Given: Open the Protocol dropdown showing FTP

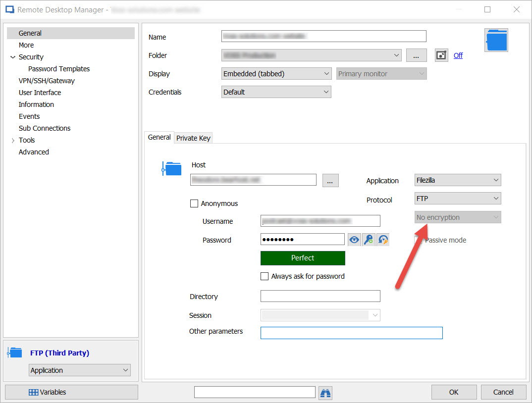Looking at the screenshot, I should point(457,198).
